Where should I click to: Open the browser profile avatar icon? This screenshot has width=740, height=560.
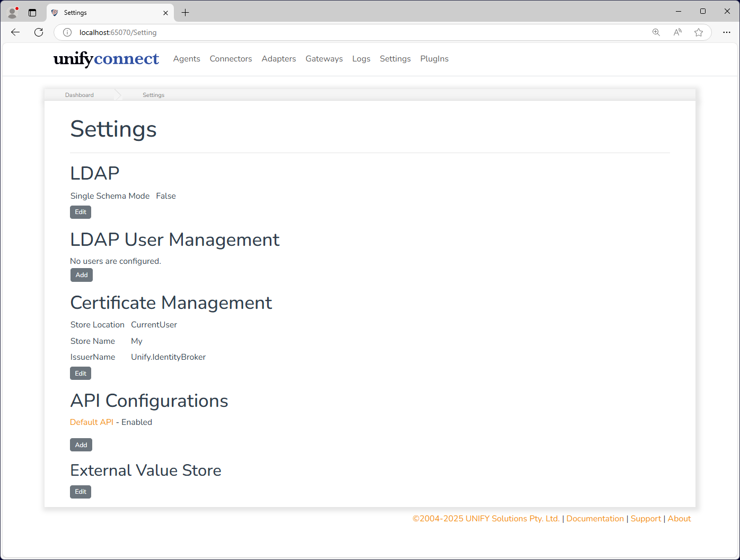13,12
